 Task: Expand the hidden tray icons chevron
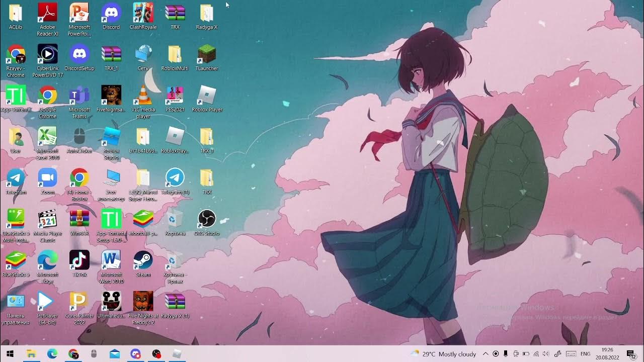486,354
